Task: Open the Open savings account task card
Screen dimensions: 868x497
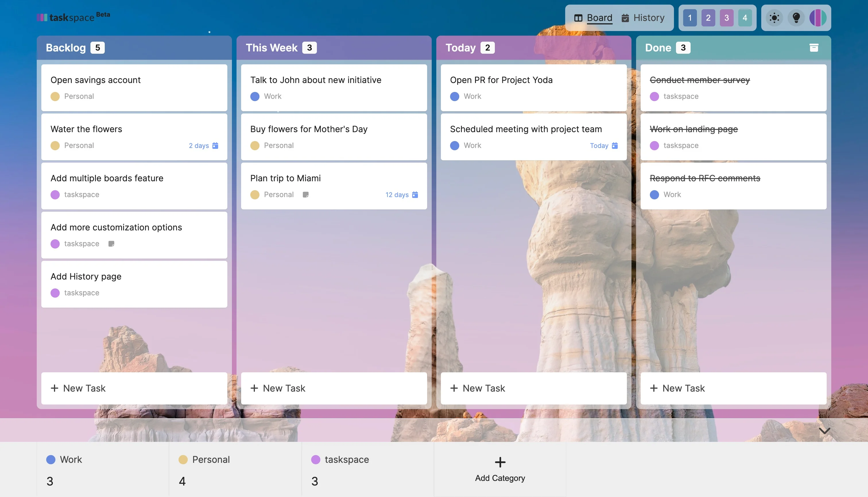Action: click(x=134, y=87)
